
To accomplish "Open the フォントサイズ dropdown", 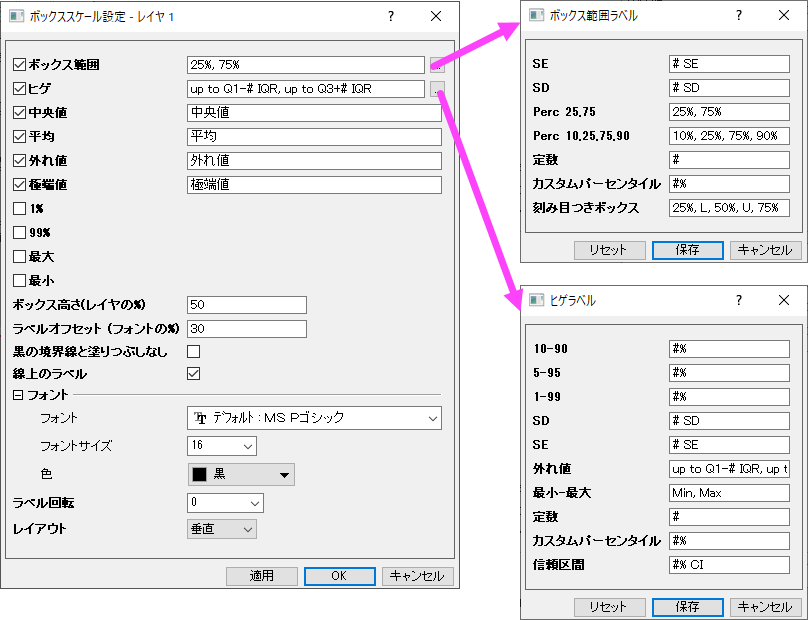I will coord(222,446).
